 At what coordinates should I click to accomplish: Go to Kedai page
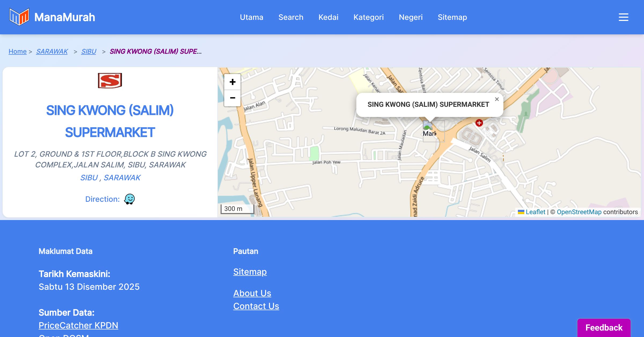point(328,17)
